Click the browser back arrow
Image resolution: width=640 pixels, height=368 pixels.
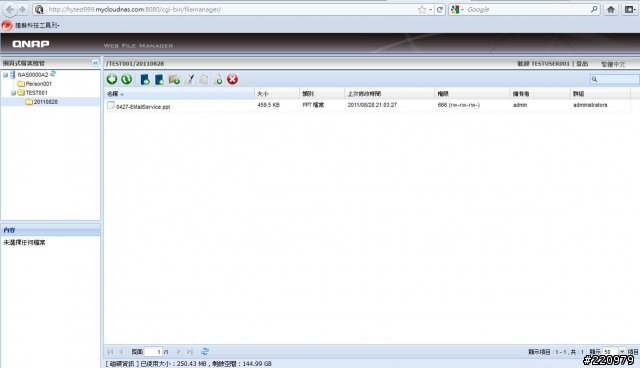point(10,9)
